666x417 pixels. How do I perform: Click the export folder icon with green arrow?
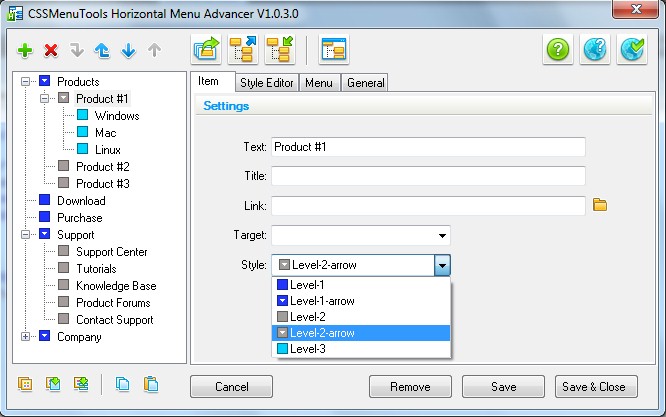[206, 49]
